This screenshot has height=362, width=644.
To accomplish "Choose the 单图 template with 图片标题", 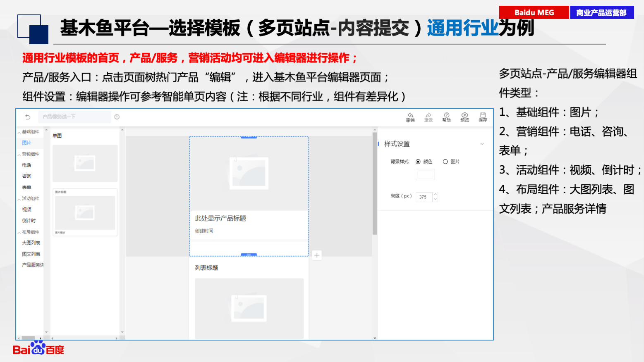I will (x=85, y=212).
